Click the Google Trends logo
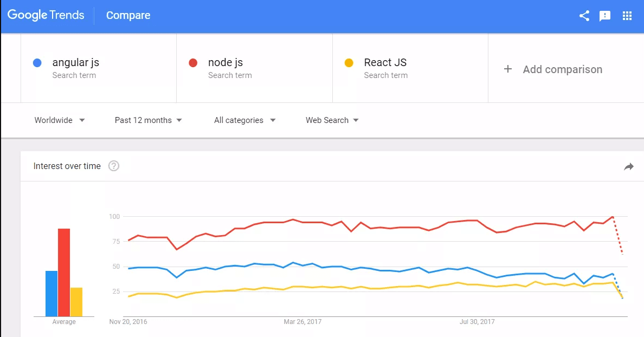 click(46, 15)
